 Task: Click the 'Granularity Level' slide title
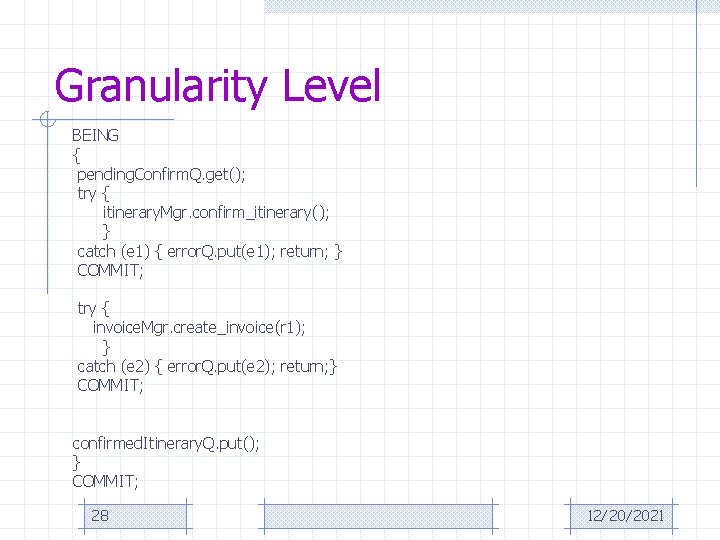click(x=218, y=87)
